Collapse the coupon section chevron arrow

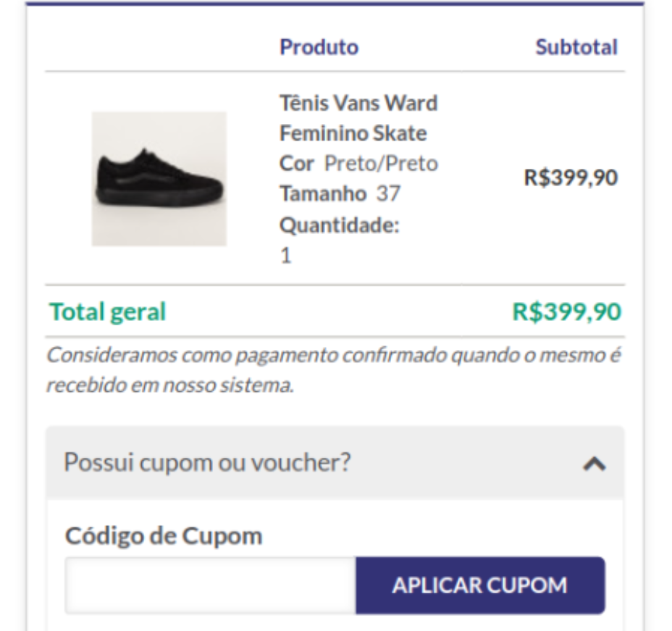(x=594, y=464)
